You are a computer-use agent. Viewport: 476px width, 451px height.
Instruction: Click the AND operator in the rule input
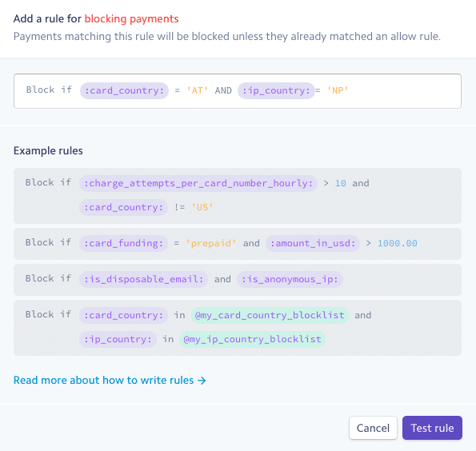223,90
